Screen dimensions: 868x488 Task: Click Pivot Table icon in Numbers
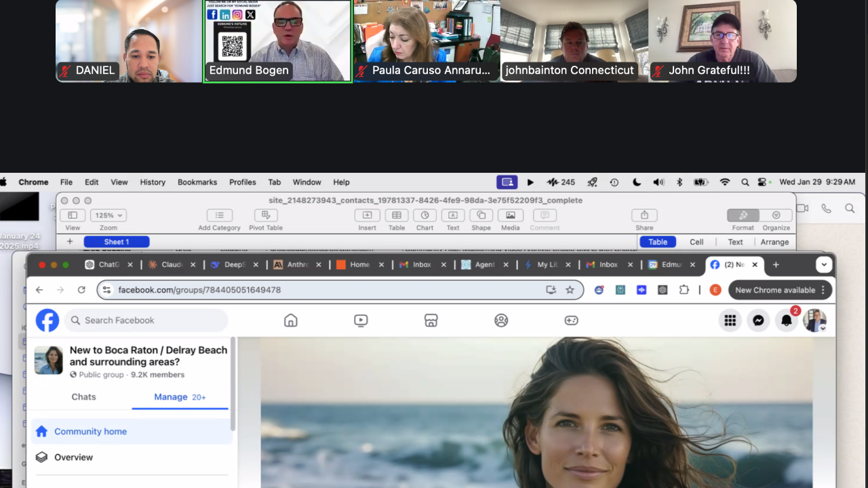pos(265,216)
